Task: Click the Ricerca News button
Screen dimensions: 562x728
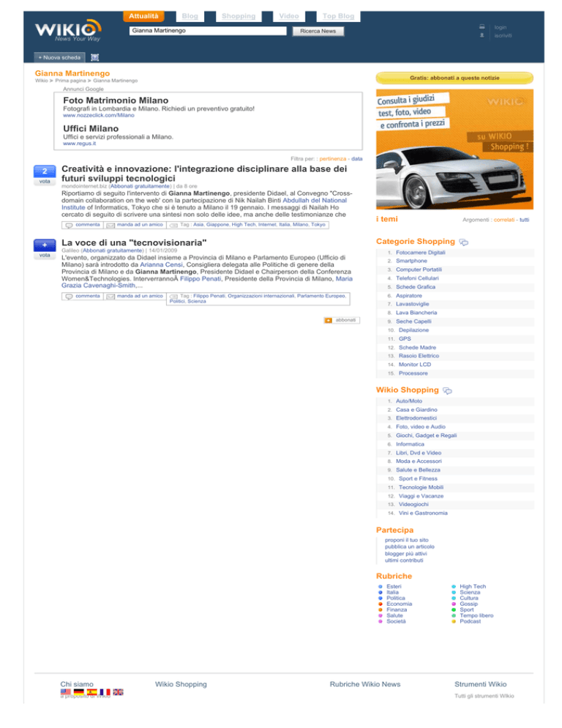Action: click(318, 31)
